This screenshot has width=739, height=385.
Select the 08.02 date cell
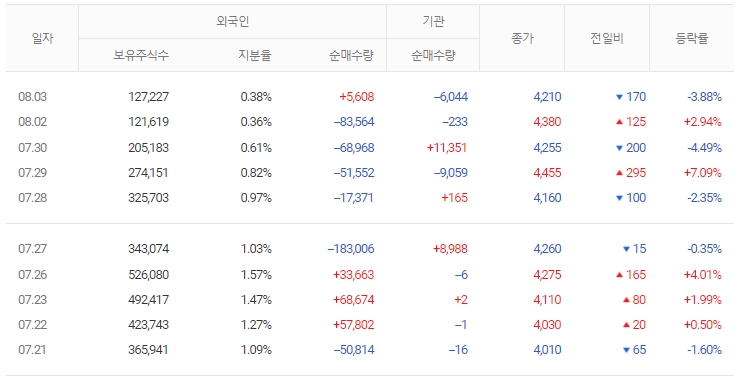coord(33,122)
